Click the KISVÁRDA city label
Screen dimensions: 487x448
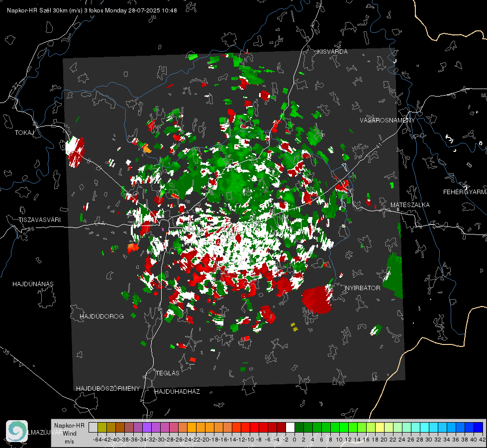tap(332, 52)
